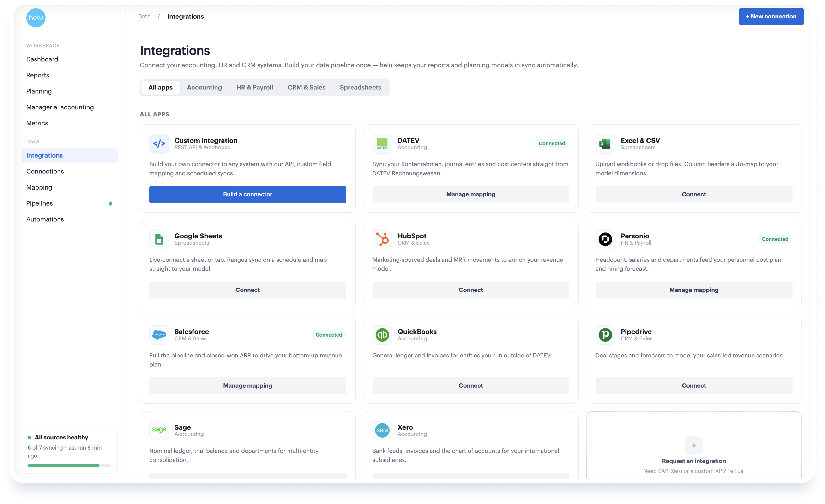This screenshot has height=504, width=825.
Task: Click the plus icon for Request an integration
Action: pos(694,445)
